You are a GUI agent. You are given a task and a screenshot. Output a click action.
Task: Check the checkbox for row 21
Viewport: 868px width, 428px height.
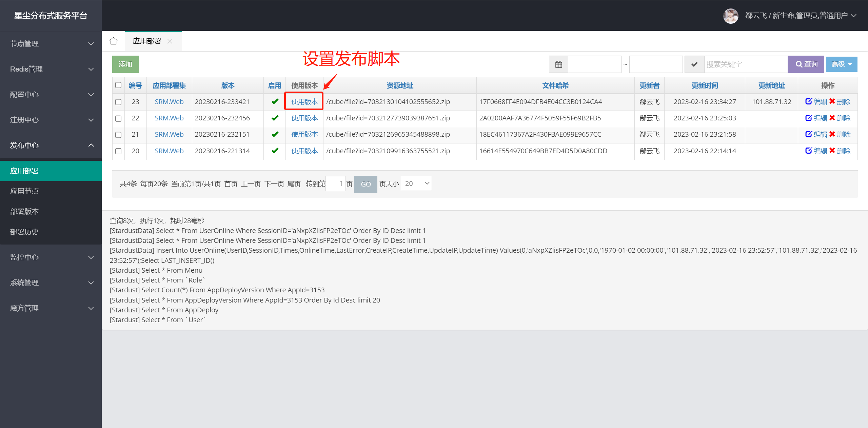point(118,135)
